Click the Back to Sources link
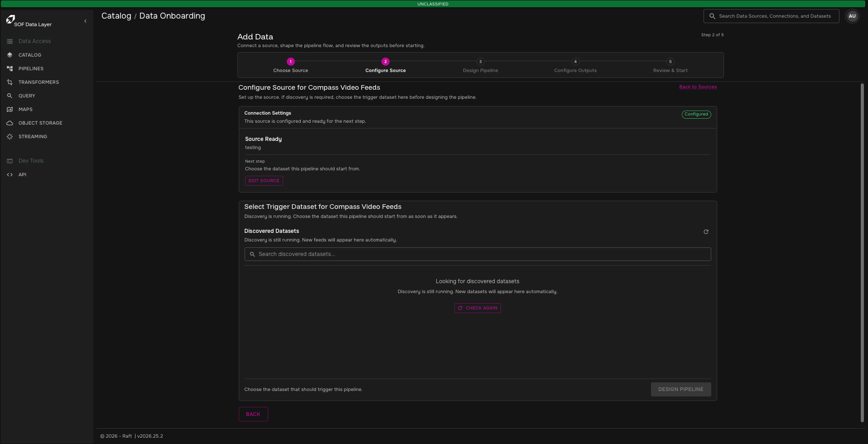 tap(698, 87)
